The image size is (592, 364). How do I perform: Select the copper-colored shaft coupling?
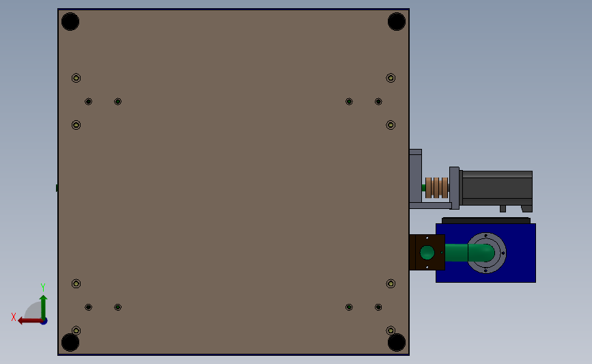tap(436, 188)
